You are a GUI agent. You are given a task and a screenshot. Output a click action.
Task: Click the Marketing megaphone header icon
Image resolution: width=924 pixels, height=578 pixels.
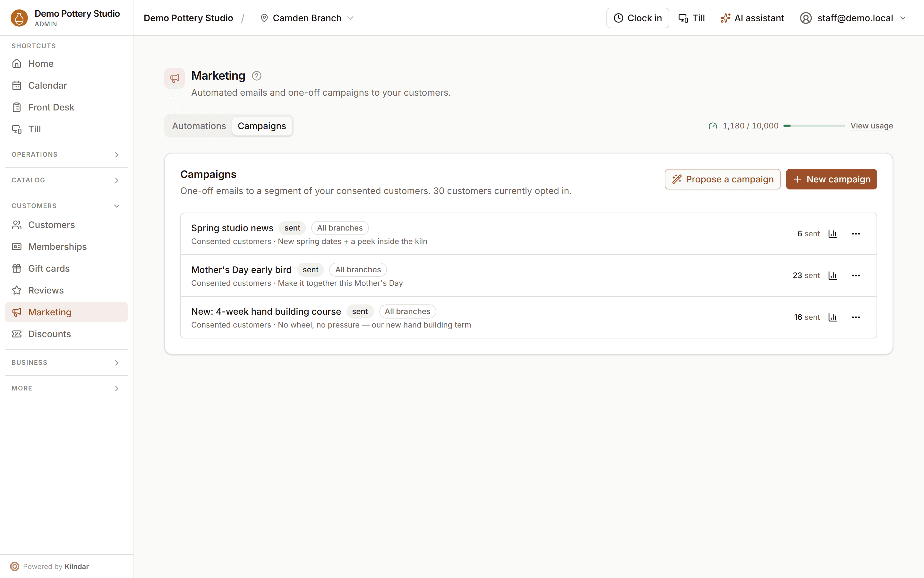pos(175,78)
